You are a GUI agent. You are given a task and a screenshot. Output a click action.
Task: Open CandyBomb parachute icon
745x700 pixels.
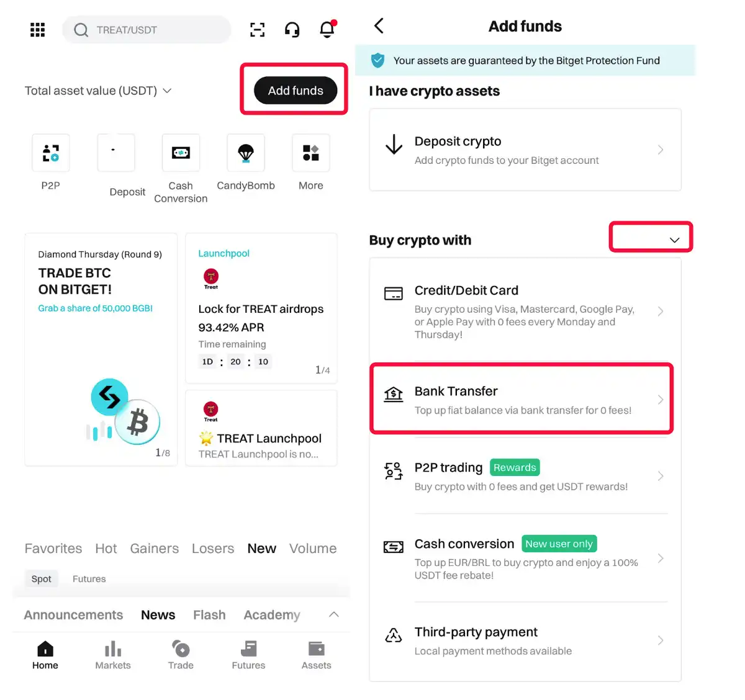pos(246,153)
